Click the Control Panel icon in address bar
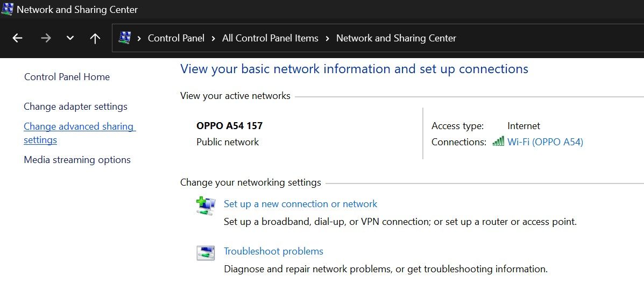This screenshot has width=644, height=297. 125,38
